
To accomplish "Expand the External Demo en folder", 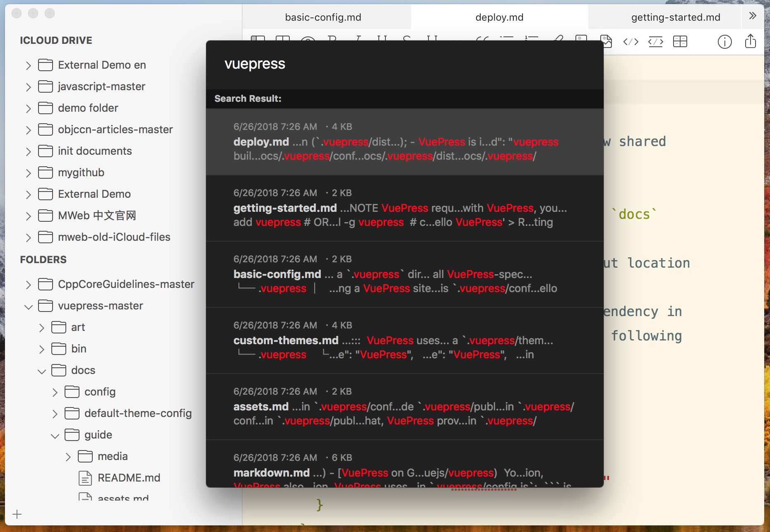I will [x=28, y=65].
